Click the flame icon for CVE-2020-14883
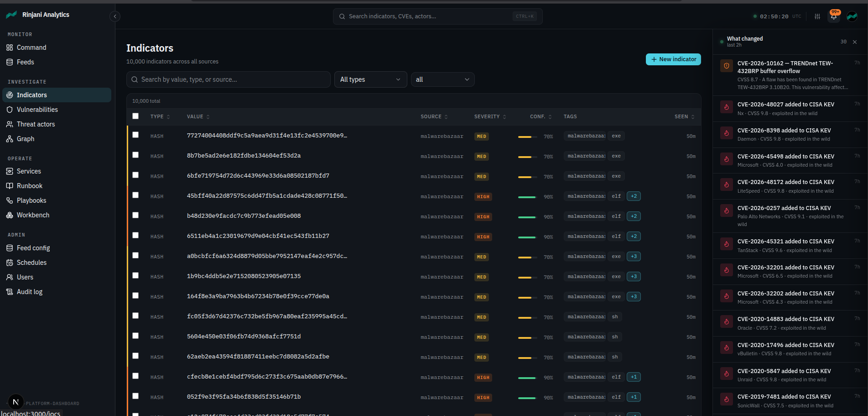This screenshot has height=416, width=868. (x=727, y=322)
